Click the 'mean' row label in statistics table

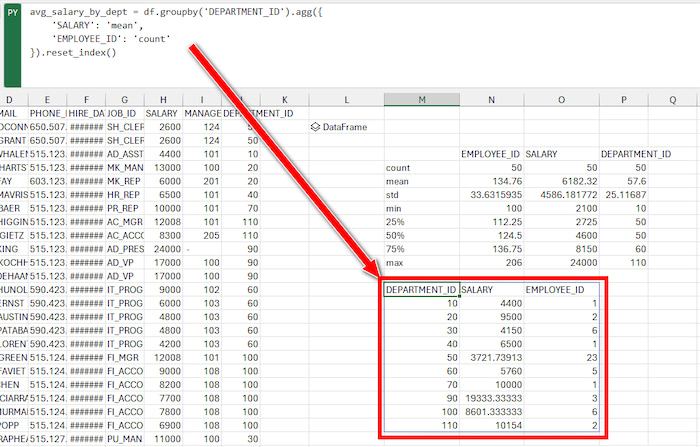pos(397,183)
